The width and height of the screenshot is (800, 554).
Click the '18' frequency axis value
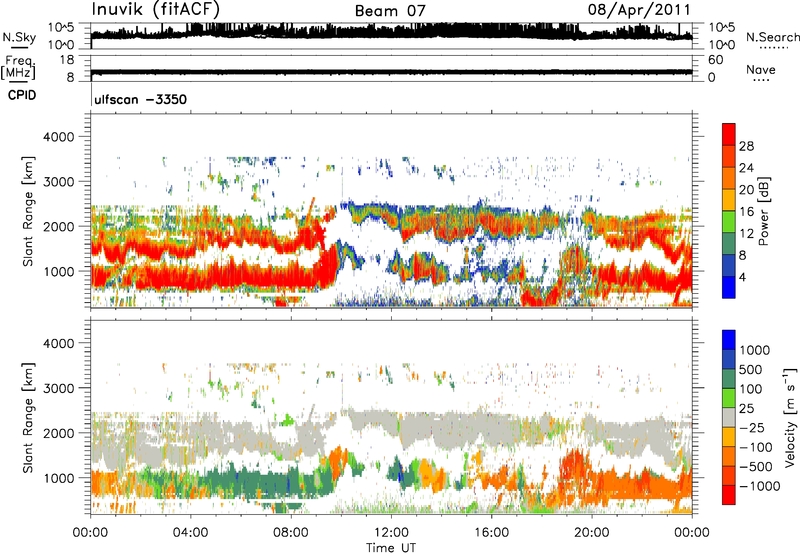coord(67,60)
